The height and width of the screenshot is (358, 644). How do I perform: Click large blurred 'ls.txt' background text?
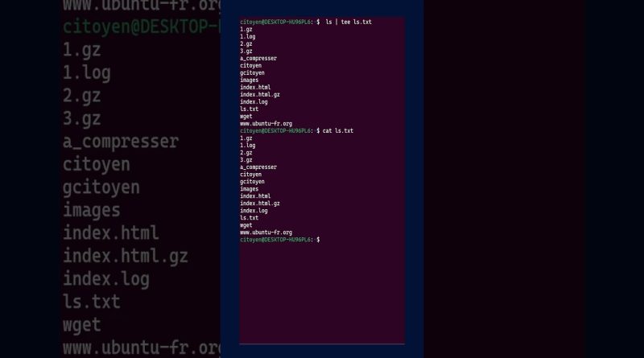tap(91, 302)
